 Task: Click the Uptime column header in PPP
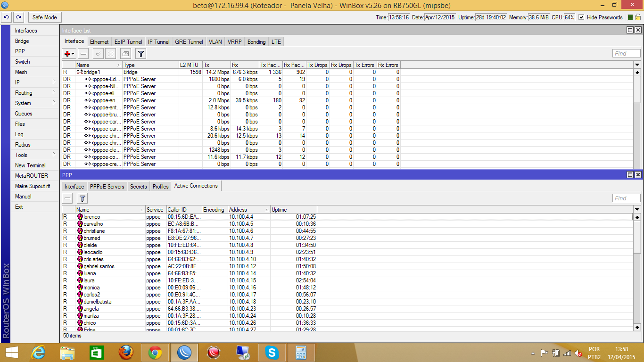click(x=294, y=210)
